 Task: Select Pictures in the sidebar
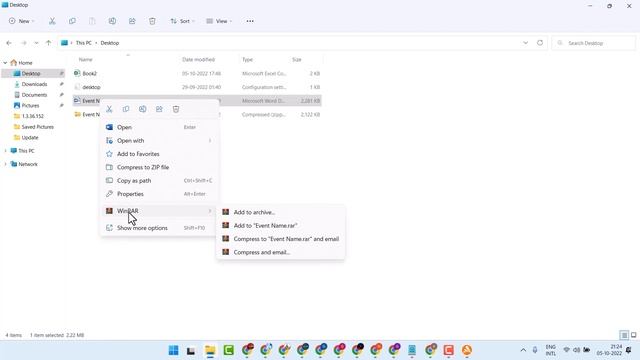pyautogui.click(x=30, y=105)
